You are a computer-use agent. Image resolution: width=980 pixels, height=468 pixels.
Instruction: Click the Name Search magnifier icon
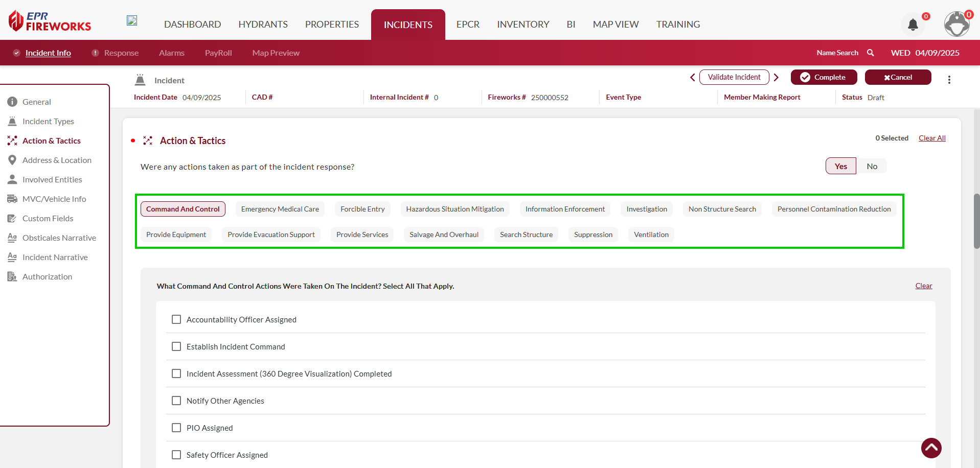click(x=871, y=53)
